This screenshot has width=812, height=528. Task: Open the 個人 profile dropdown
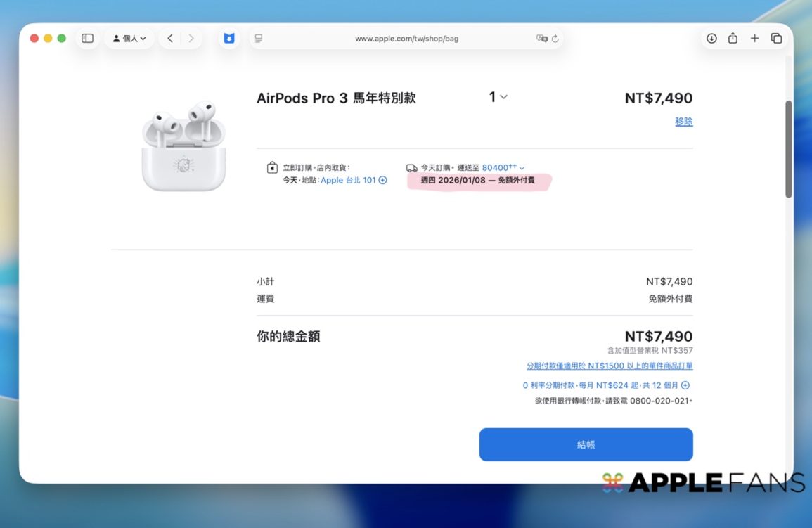[129, 39]
